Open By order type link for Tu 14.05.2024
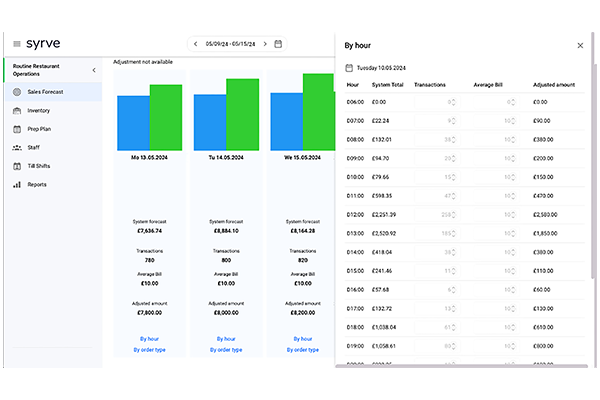The height and width of the screenshot is (400, 600). (226, 350)
